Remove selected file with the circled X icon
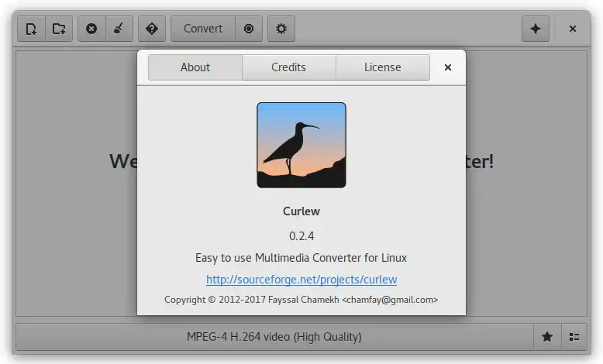Screen dimensions: 603x364 (91, 29)
